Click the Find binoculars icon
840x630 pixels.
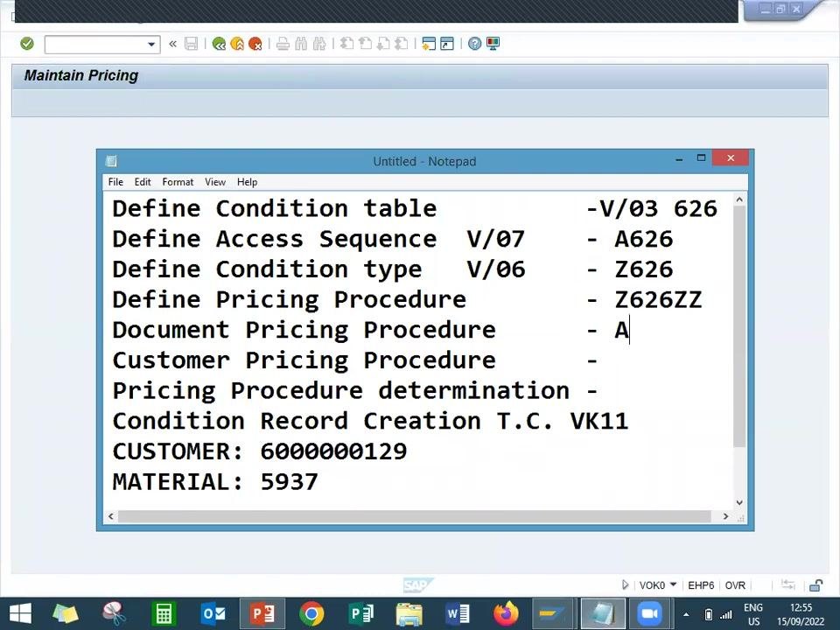tap(301, 44)
